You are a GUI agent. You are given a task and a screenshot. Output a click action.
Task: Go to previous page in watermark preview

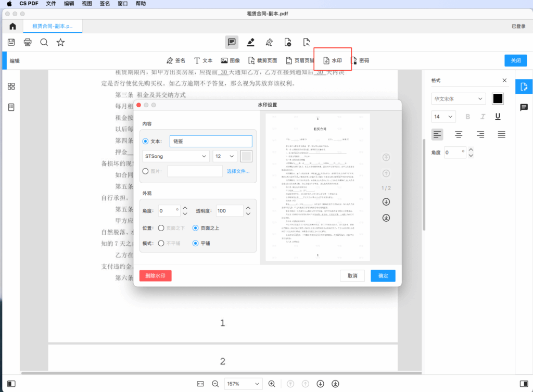386,173
